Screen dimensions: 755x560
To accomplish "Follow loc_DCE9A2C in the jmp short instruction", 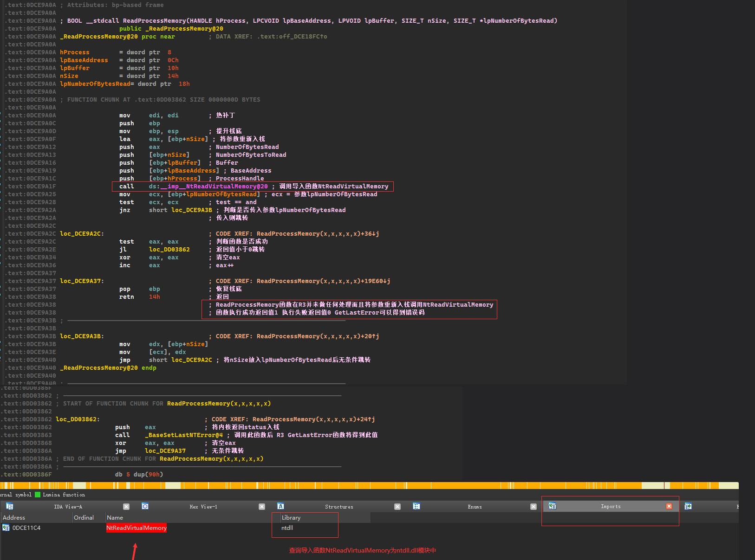I will [x=191, y=360].
